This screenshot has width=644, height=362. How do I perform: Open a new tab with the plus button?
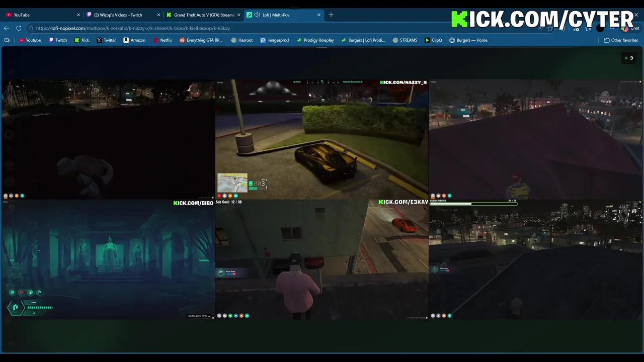tap(331, 15)
